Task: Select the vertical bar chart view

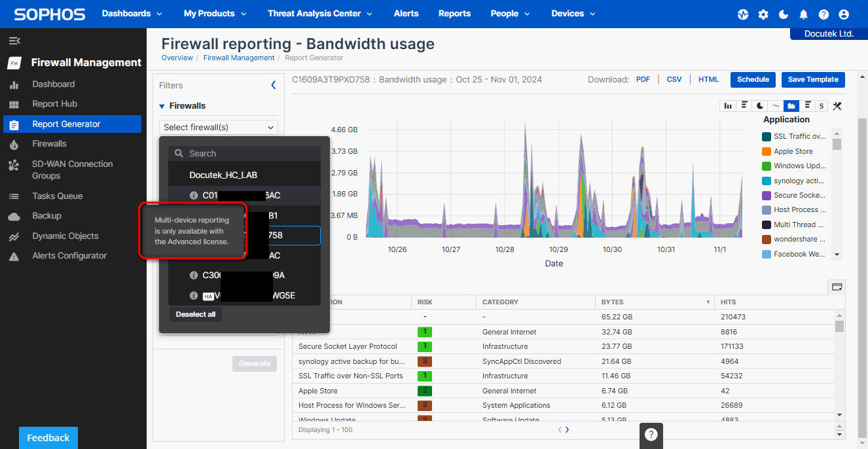Action: click(728, 106)
